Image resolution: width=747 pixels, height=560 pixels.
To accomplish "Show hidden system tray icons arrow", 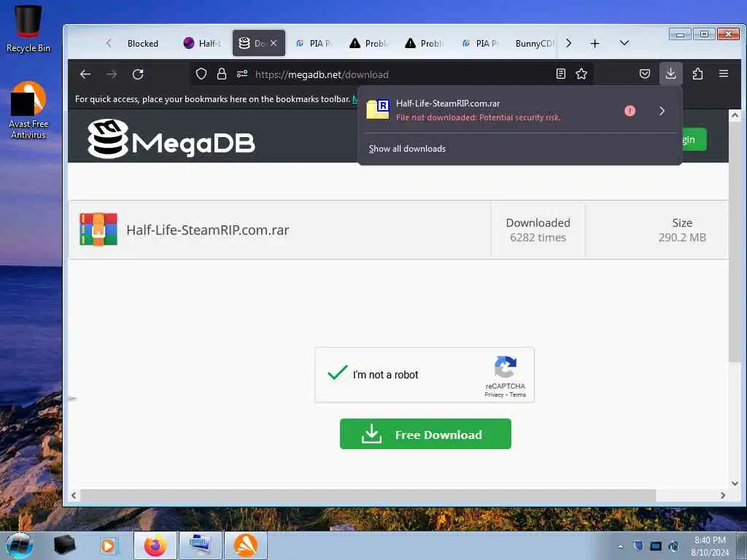I will (x=620, y=547).
